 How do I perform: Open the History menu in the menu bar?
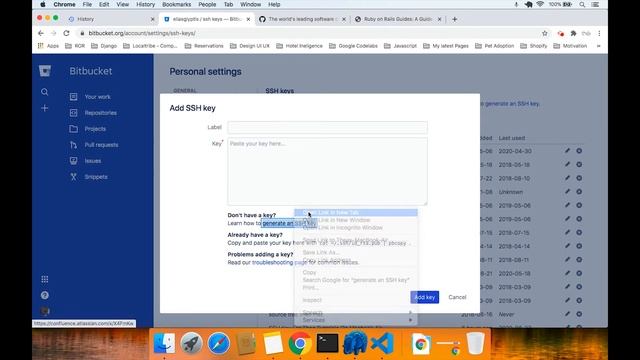pyautogui.click(x=145, y=4)
